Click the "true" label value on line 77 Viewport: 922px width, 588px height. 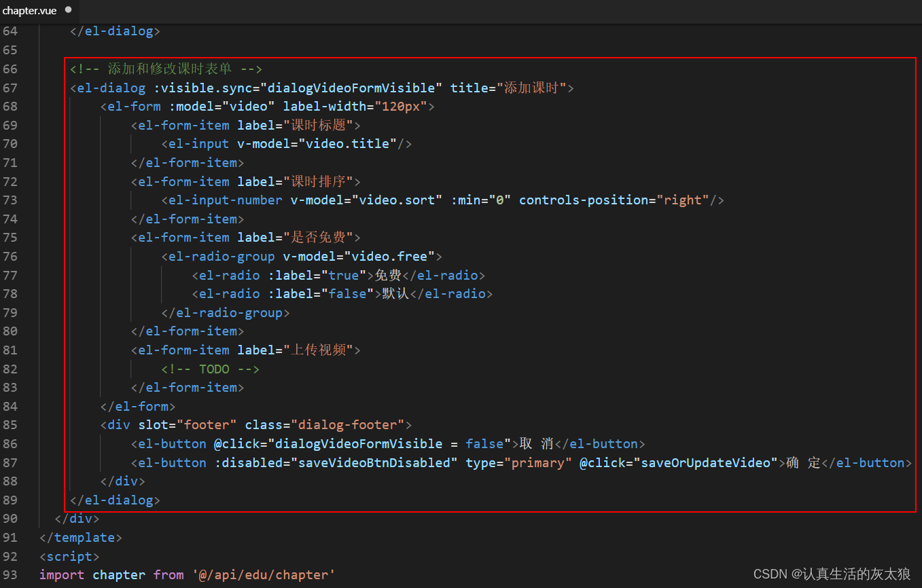[x=343, y=275]
